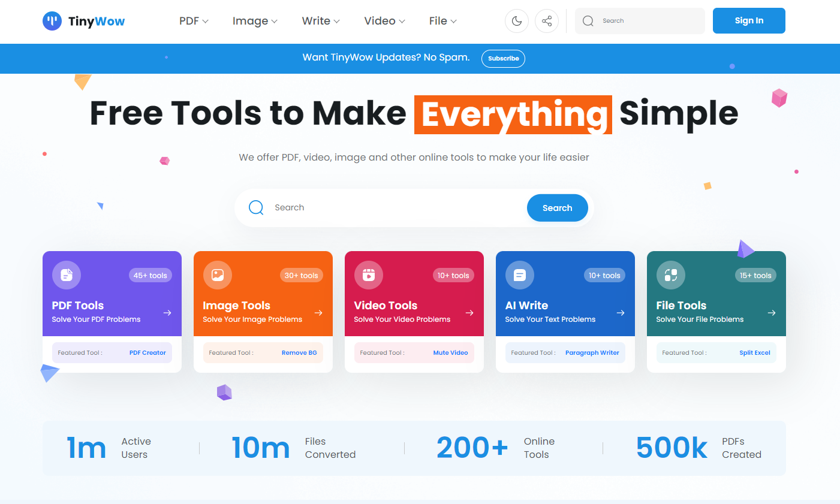Open the PDF Creator featured tool
Image resolution: width=840 pixels, height=504 pixels.
click(147, 353)
